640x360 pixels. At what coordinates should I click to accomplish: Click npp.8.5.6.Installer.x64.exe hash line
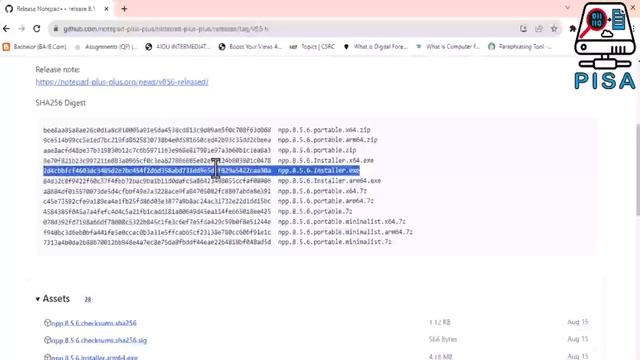coord(209,160)
